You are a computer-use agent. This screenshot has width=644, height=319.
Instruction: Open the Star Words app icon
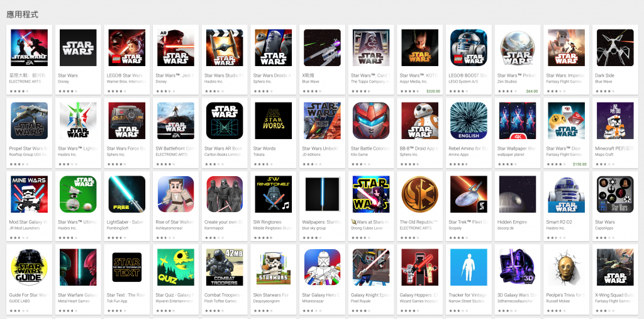point(274,121)
